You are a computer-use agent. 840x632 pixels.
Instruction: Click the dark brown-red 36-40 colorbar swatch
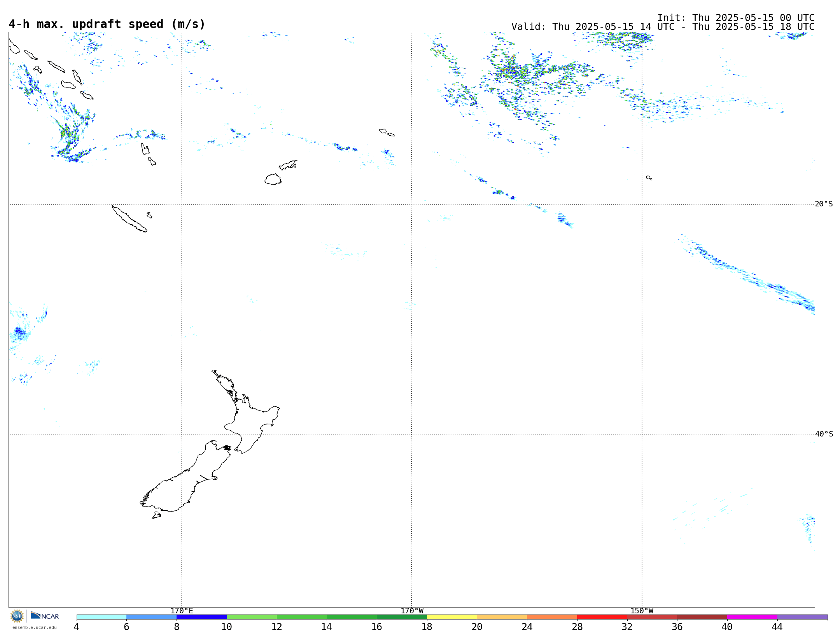coord(702,617)
